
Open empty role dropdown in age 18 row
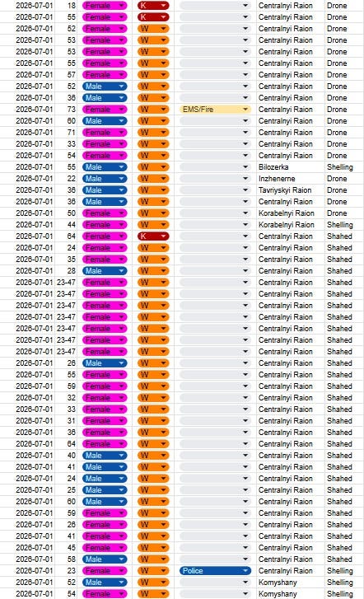[215, 6]
